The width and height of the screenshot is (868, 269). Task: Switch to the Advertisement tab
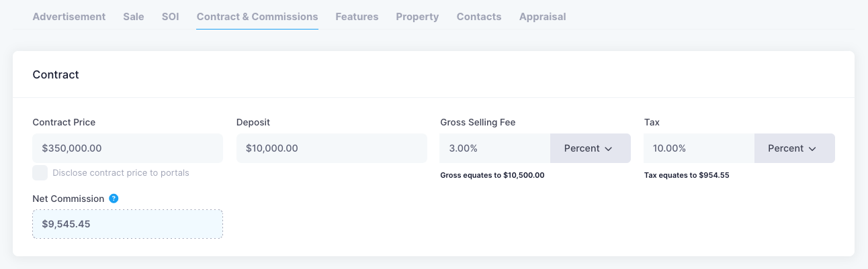pyautogui.click(x=69, y=17)
